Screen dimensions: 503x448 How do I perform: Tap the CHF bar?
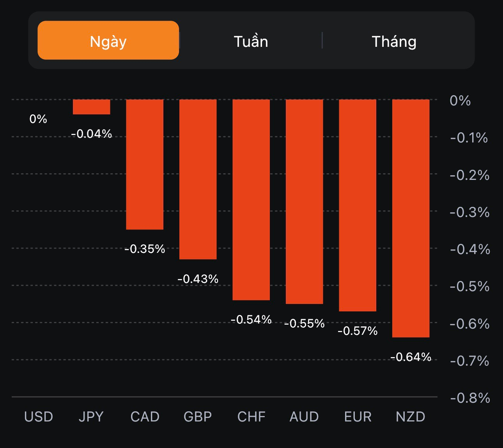[x=251, y=199]
